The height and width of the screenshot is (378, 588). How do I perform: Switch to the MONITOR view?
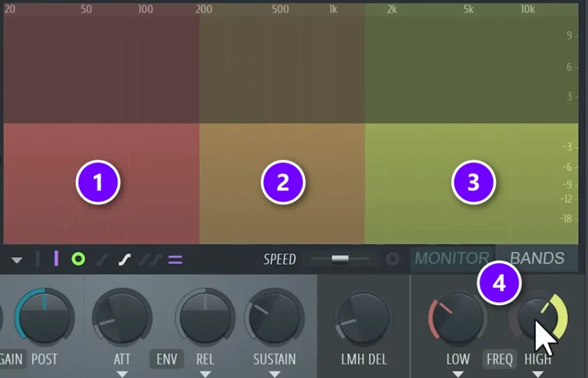tap(452, 258)
